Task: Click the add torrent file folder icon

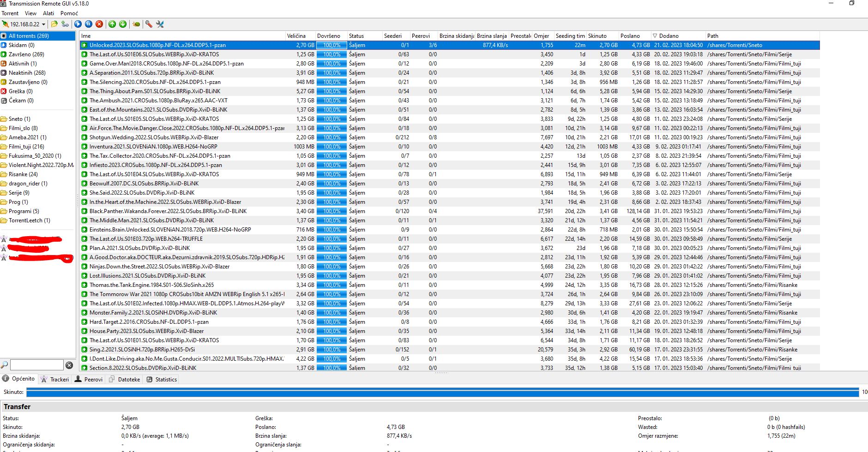Action: point(54,24)
